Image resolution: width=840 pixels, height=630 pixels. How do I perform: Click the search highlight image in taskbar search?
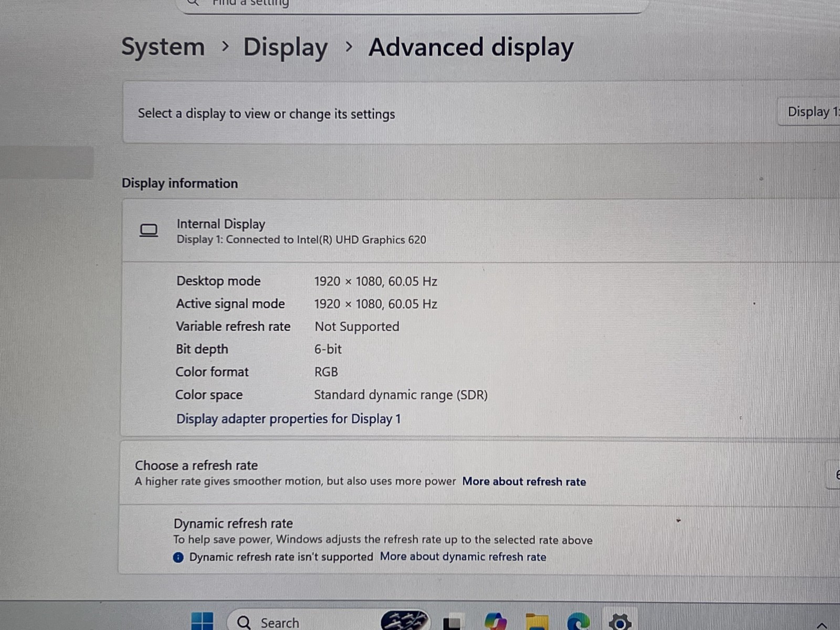404,621
